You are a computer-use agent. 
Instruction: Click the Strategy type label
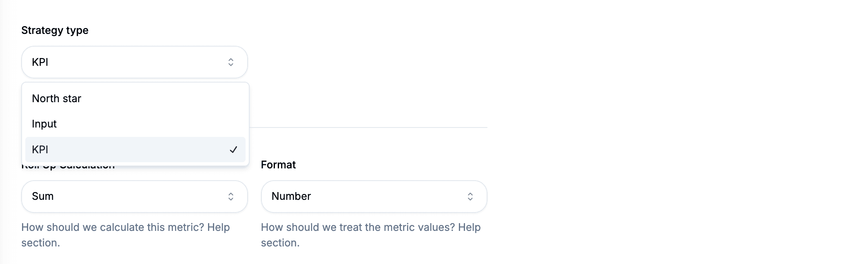coord(55,30)
